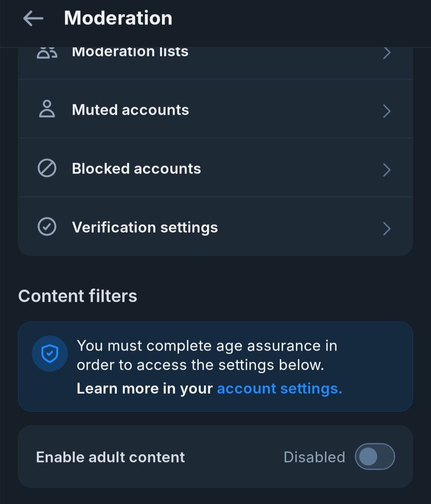Follow the account settings link
This screenshot has width=431, height=504.
coord(279,389)
